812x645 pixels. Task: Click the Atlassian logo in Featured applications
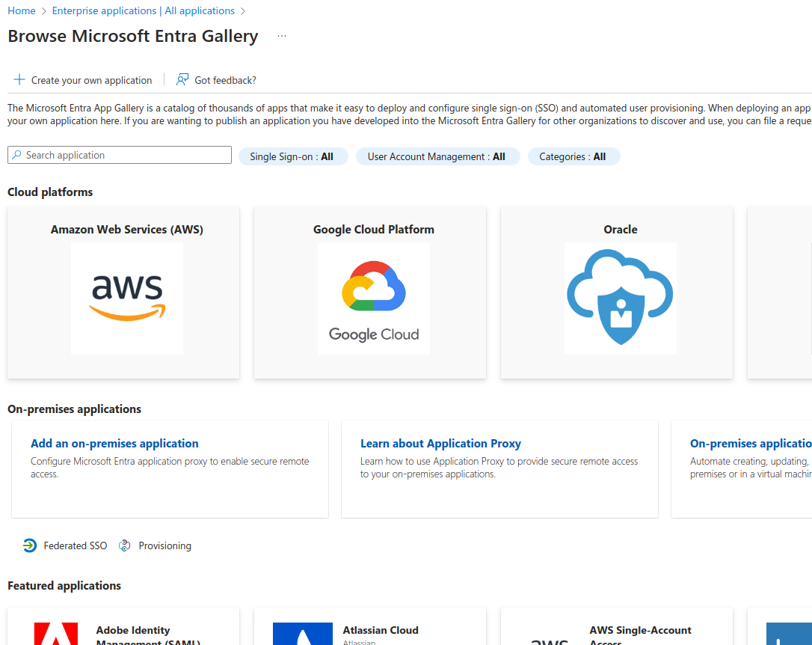(x=302, y=634)
